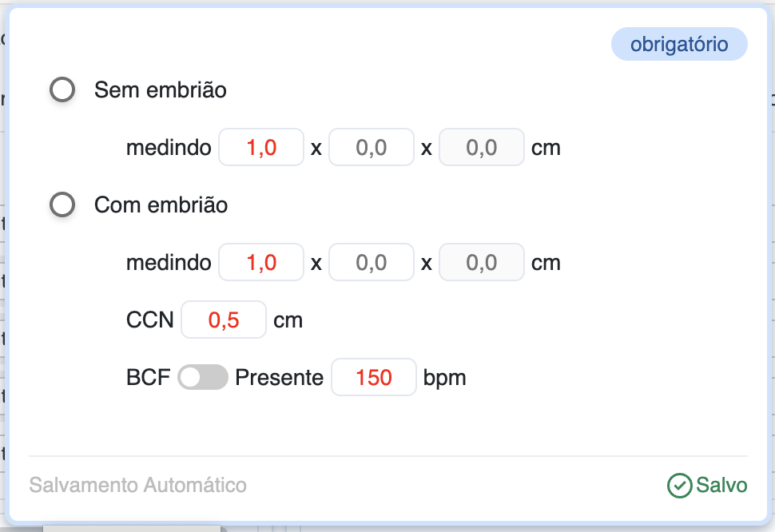Click the "Presente" label beside the switch
This screenshot has height=532, width=775.
279,378
